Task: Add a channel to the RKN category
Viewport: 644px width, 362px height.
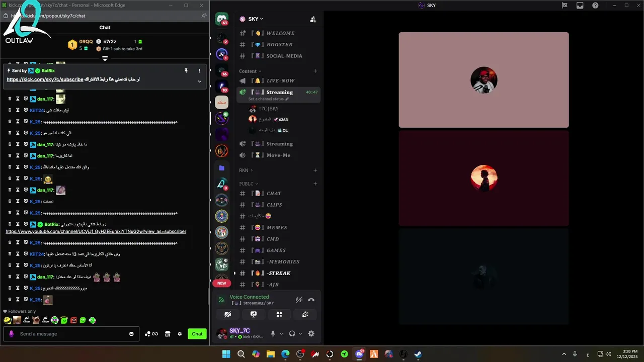Action: coord(315,170)
